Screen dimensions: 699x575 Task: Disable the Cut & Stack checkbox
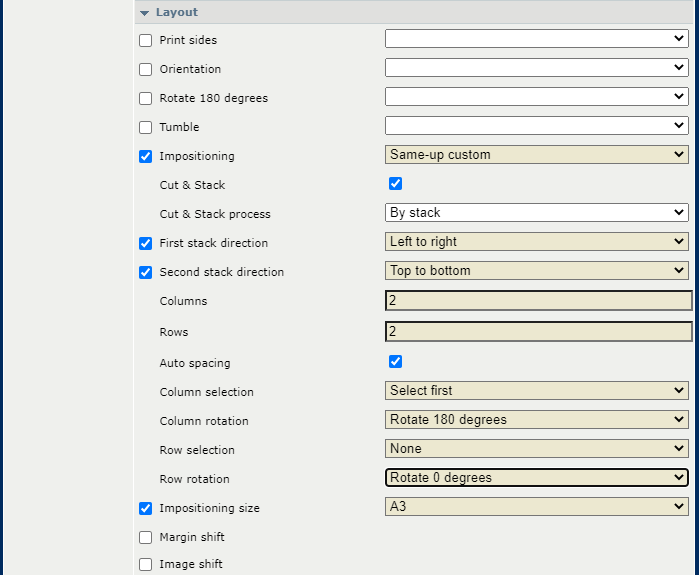[395, 184]
